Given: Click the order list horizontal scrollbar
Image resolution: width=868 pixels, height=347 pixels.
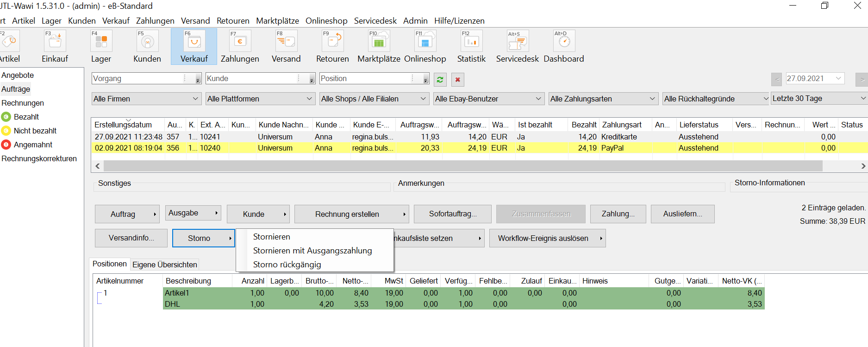Looking at the screenshot, I should click(x=463, y=166).
